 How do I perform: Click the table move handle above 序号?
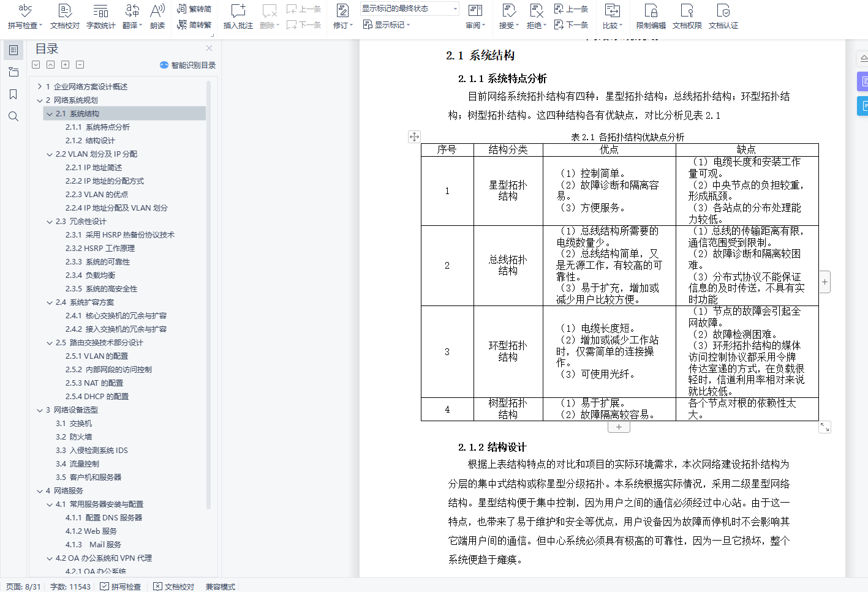tap(414, 137)
